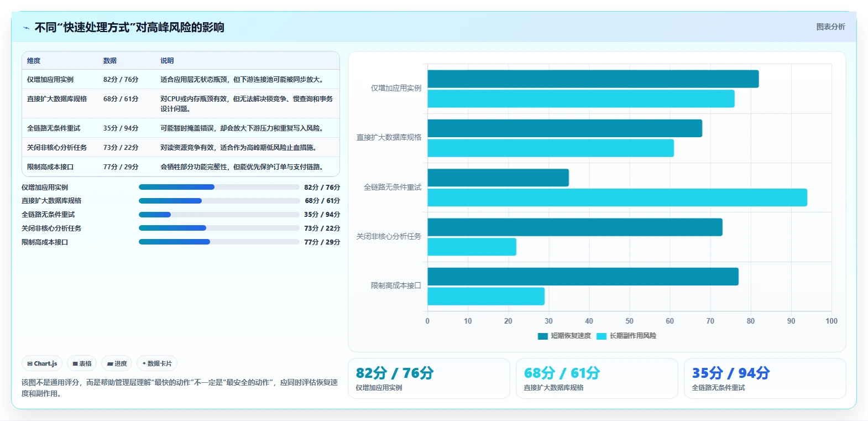Viewport: 868px width, 421px height.
Task: Click the light bar for 全链路无条件重试
Action: [618, 197]
